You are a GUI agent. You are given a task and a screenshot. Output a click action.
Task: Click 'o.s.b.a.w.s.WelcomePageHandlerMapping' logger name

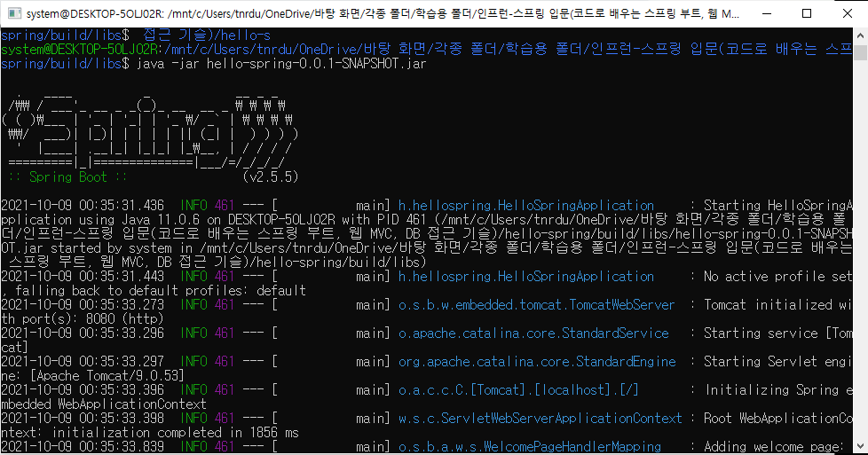pos(530,447)
